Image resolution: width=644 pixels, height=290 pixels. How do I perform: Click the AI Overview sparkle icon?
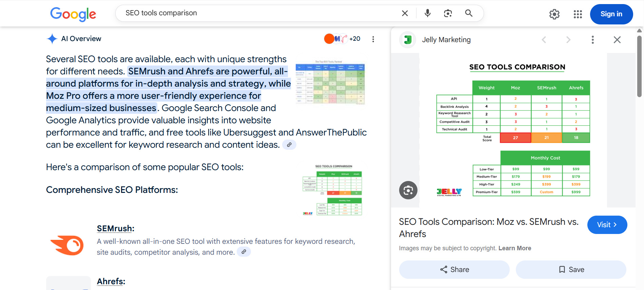coord(52,39)
